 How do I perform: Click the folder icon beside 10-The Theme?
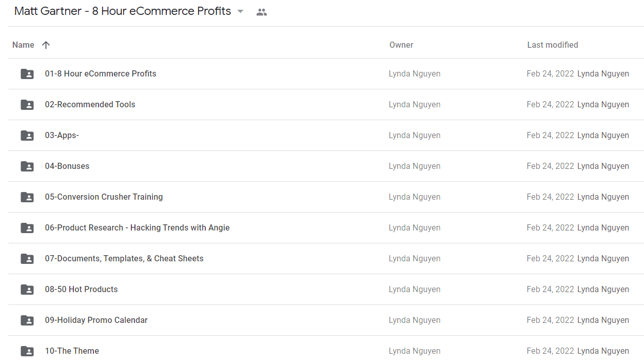[27, 351]
